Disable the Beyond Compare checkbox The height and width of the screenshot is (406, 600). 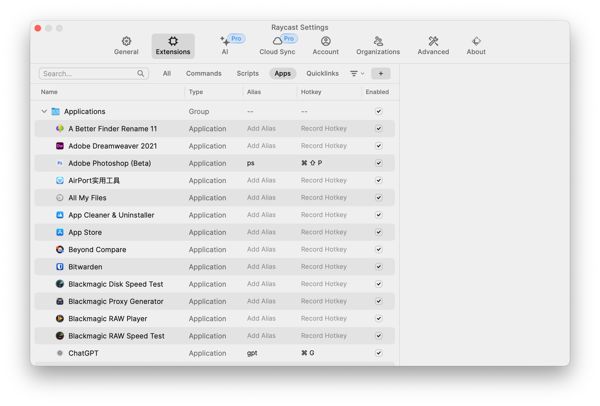378,249
